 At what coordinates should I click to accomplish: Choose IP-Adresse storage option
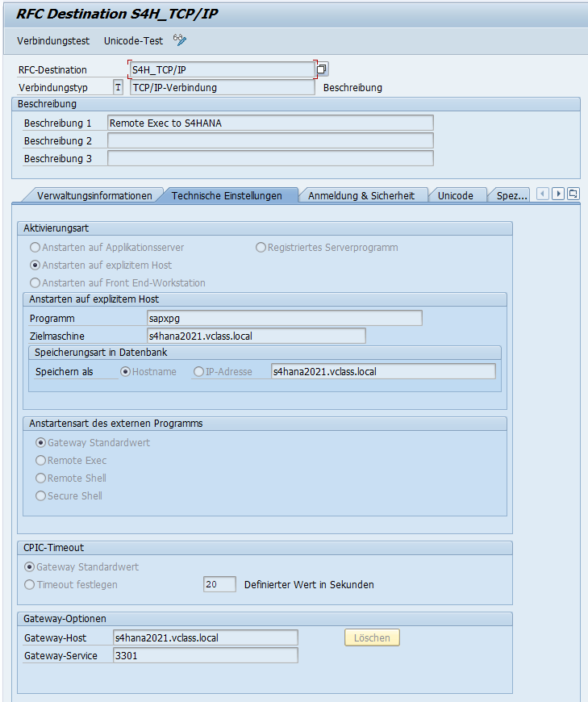[x=198, y=372]
